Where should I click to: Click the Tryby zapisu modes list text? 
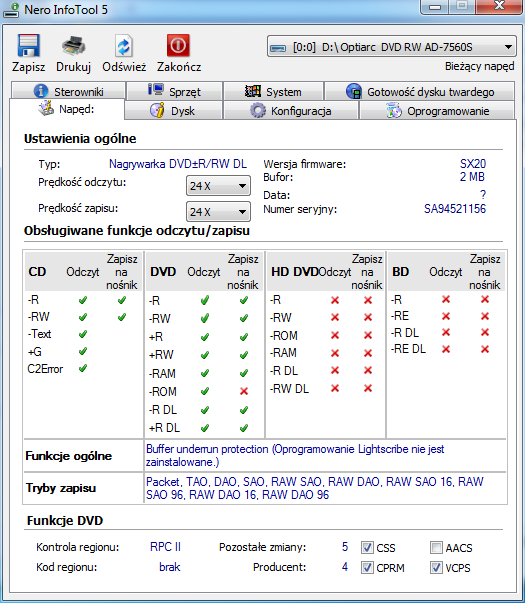[x=315, y=488]
